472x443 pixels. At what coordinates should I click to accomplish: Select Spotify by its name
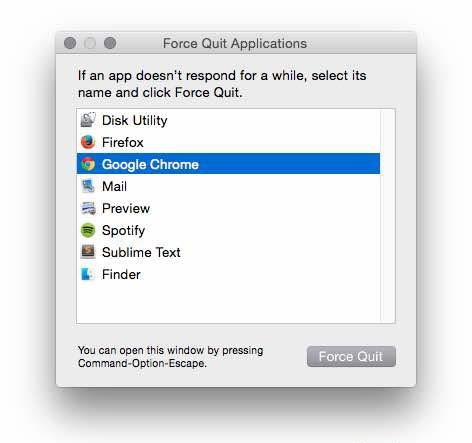tap(123, 231)
